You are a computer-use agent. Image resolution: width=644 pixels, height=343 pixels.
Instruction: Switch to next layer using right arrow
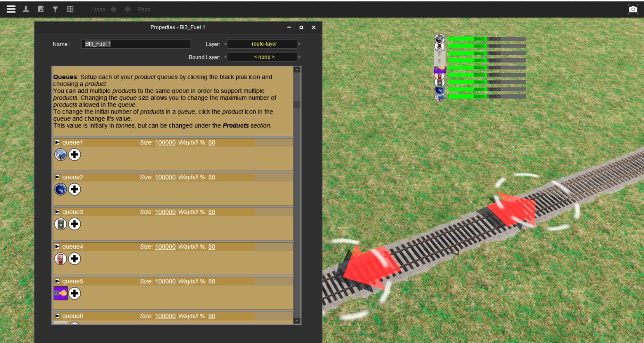(x=300, y=44)
